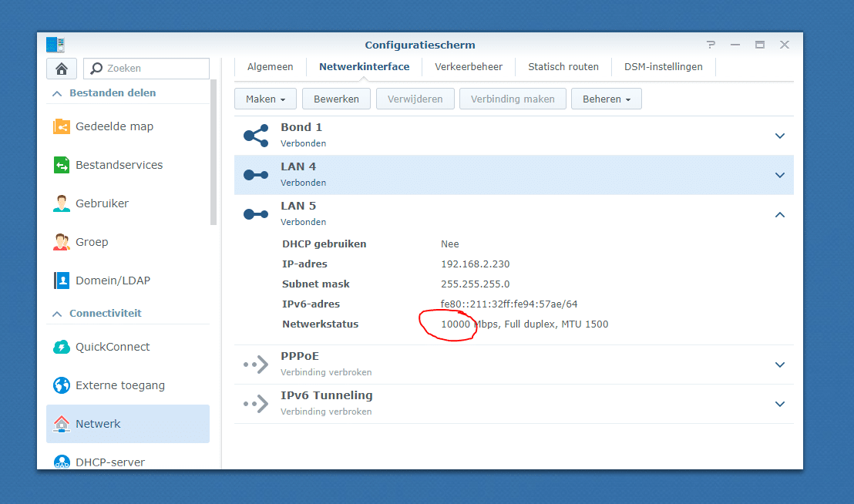Open the DSM-instellingen tab
Viewport: 854px width, 504px height.
[x=664, y=67]
